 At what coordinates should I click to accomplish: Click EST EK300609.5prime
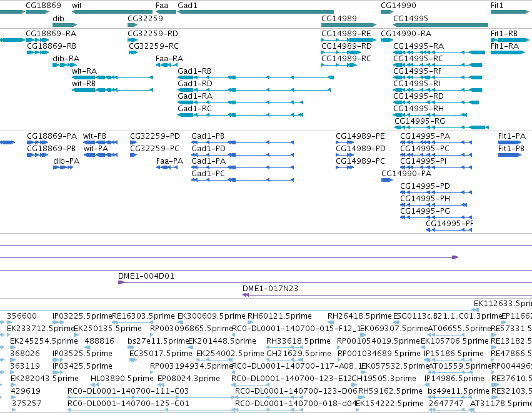[x=180, y=322]
